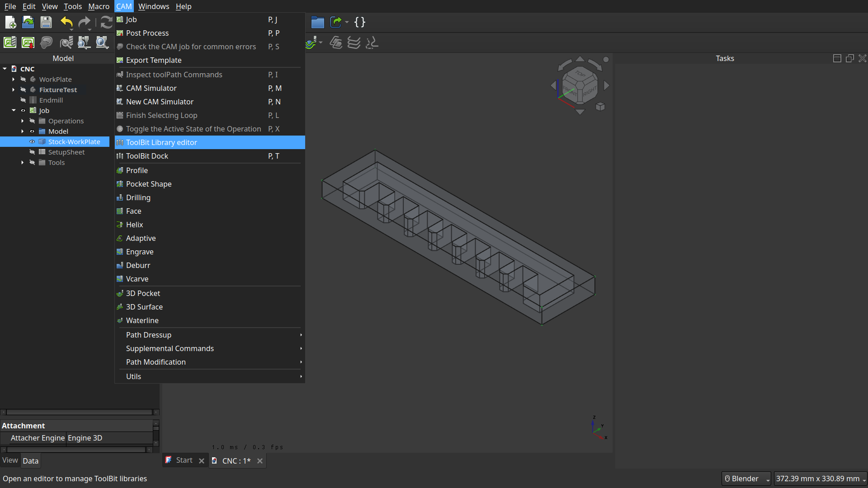Open the dimension units dropdown in status bar
Viewport: 868px width, 488px height.
click(821, 479)
